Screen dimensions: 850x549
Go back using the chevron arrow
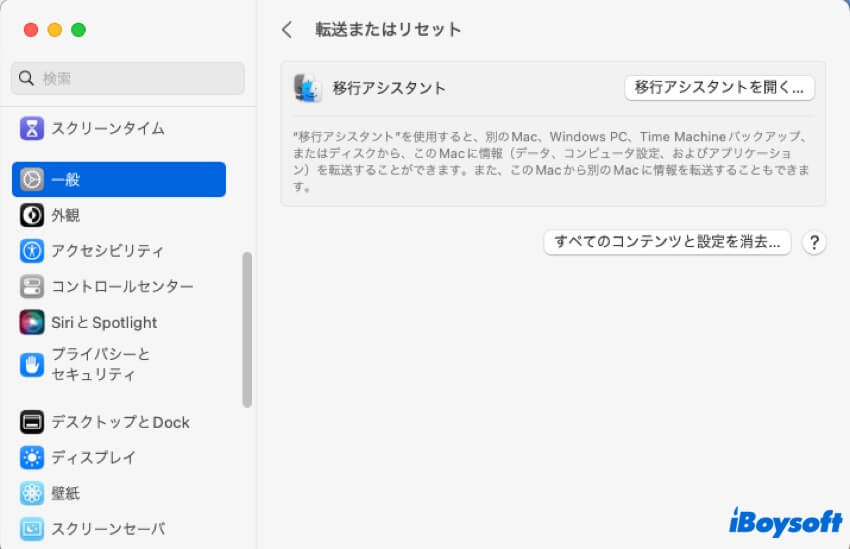point(287,30)
